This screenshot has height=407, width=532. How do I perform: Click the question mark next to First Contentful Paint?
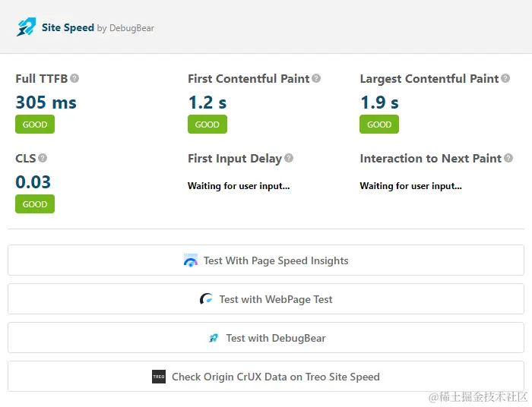[316, 79]
